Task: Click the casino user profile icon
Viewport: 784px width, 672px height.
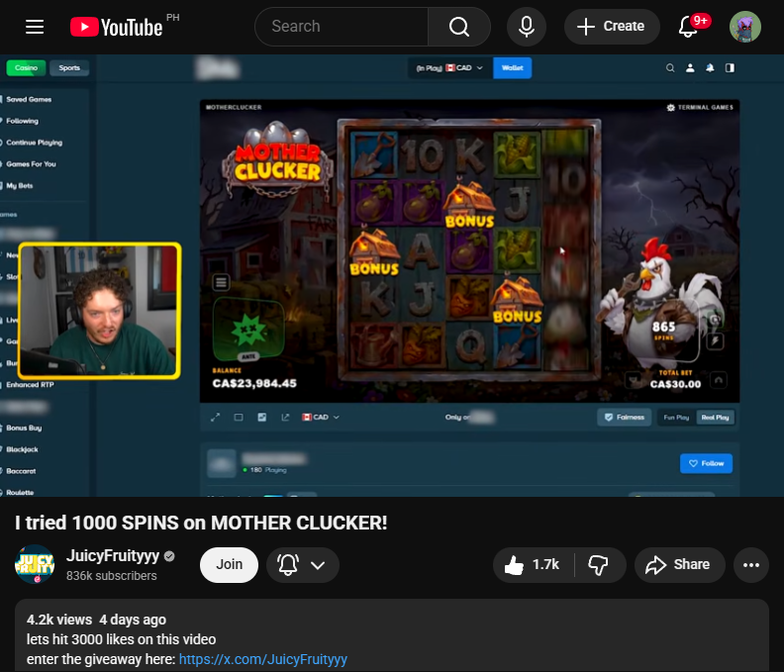Action: click(690, 68)
